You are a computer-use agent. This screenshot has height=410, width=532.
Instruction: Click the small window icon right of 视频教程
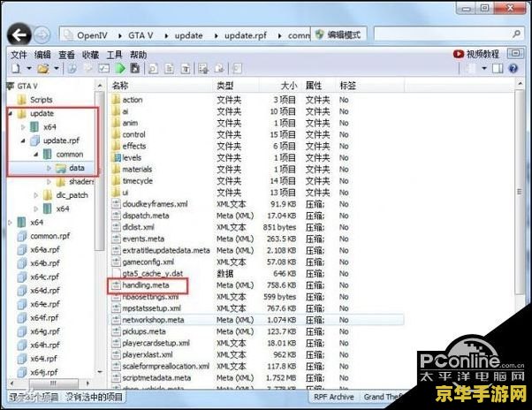click(515, 53)
